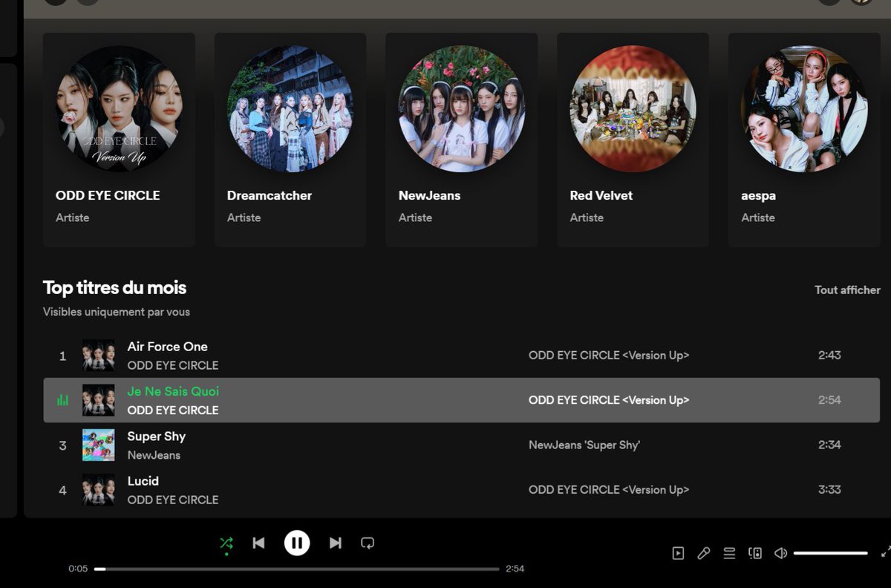Click the elapsed time 0:05
Viewport: 891px width, 588px height.
(x=78, y=569)
